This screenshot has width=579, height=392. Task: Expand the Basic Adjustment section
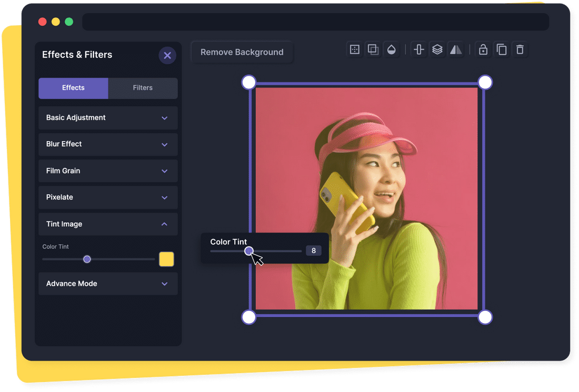click(108, 118)
